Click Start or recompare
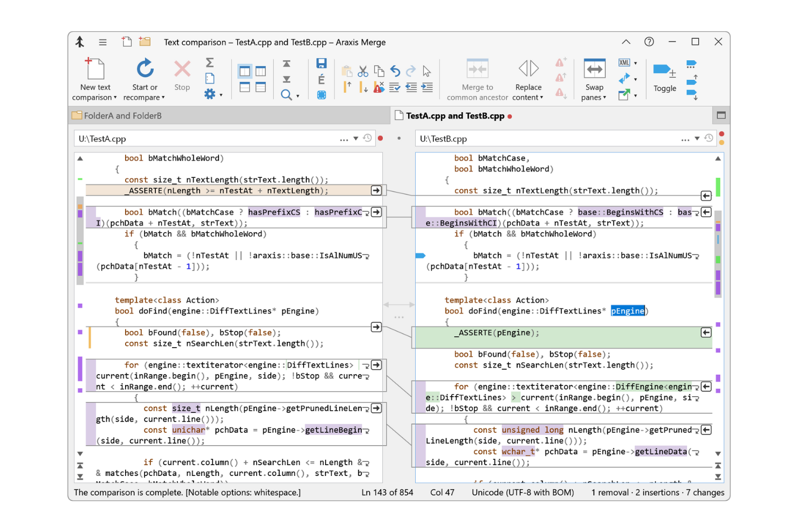Image resolution: width=798 pixels, height=532 pixels. [x=144, y=80]
